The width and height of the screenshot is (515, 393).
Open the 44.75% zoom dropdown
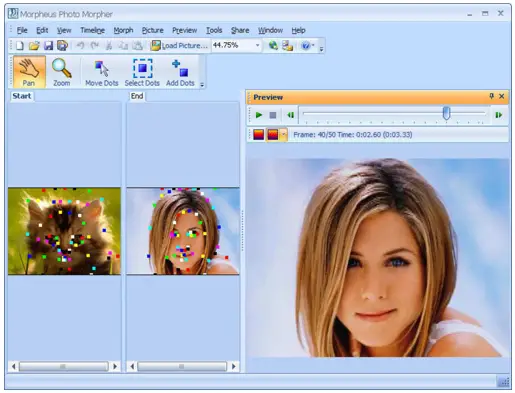click(x=257, y=45)
